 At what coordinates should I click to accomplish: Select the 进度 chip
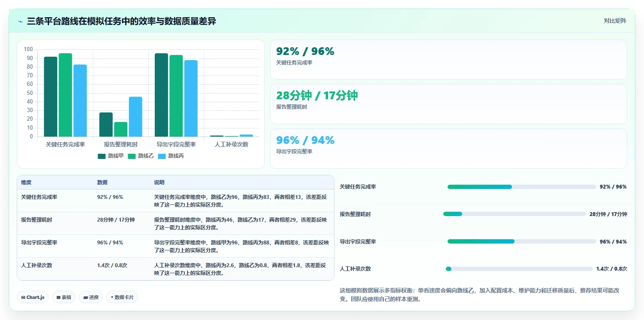pyautogui.click(x=91, y=297)
